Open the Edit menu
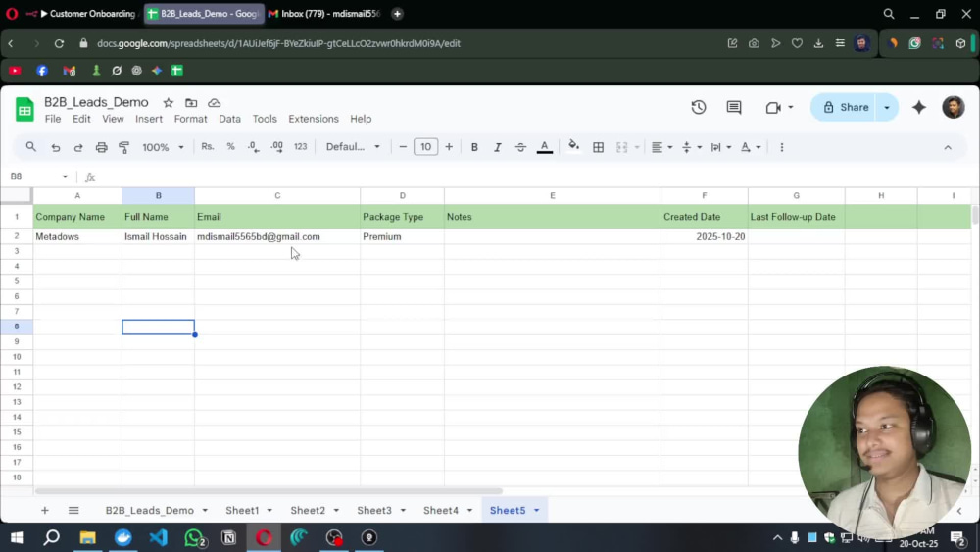The height and width of the screenshot is (552, 980). (81, 119)
